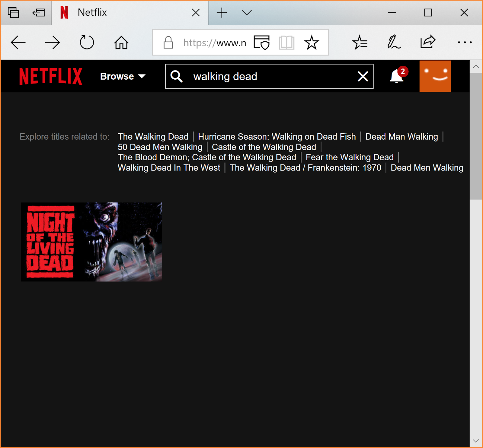The height and width of the screenshot is (448, 483).
Task: Click the scrollbar down arrow
Action: (476, 441)
